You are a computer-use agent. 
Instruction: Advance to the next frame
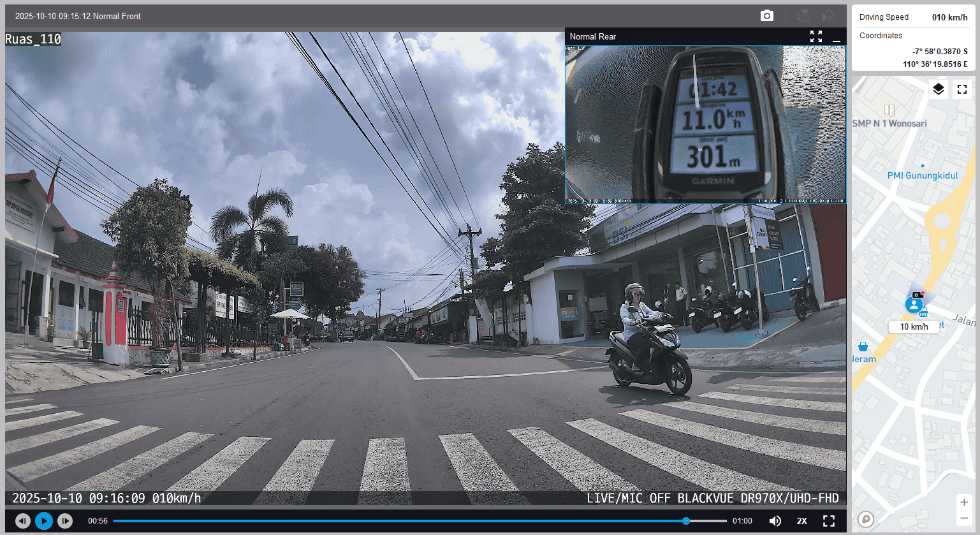coord(65,521)
